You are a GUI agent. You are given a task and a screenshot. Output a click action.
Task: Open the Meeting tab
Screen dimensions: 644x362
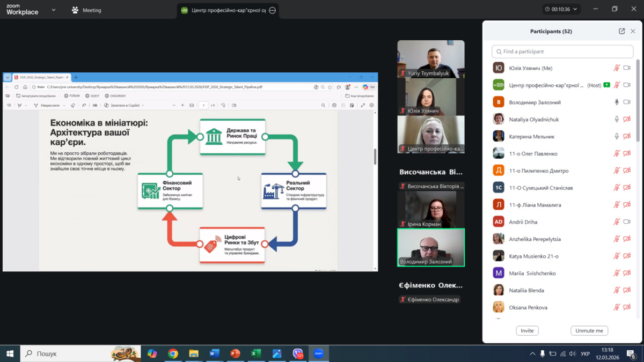coord(86,10)
